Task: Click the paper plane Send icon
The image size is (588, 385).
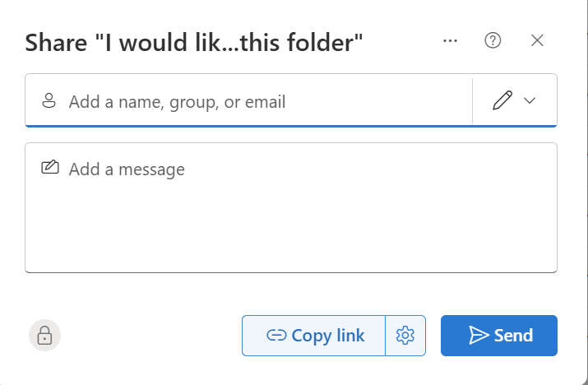Action: 479,335
